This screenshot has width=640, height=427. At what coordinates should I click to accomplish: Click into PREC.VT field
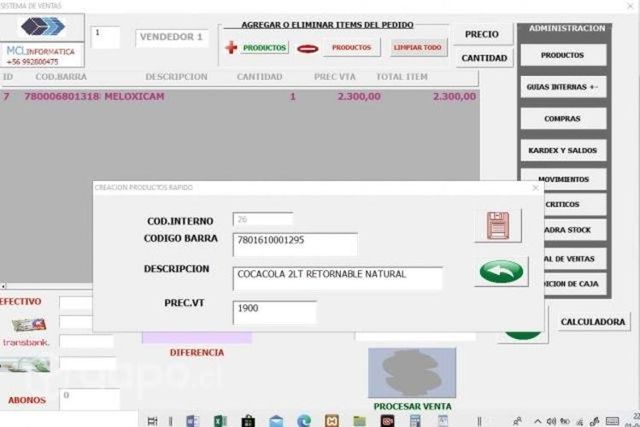275,313
